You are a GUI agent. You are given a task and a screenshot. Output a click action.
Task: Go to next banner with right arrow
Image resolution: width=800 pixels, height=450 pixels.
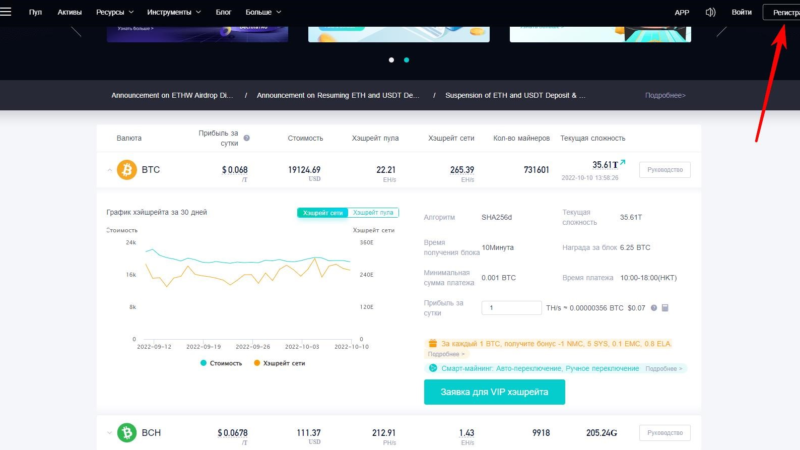[721, 32]
